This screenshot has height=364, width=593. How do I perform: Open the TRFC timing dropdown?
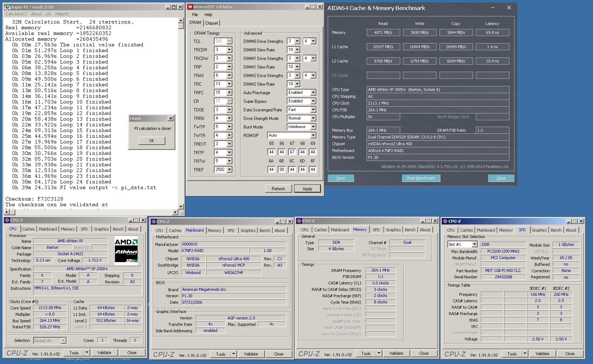(229, 93)
